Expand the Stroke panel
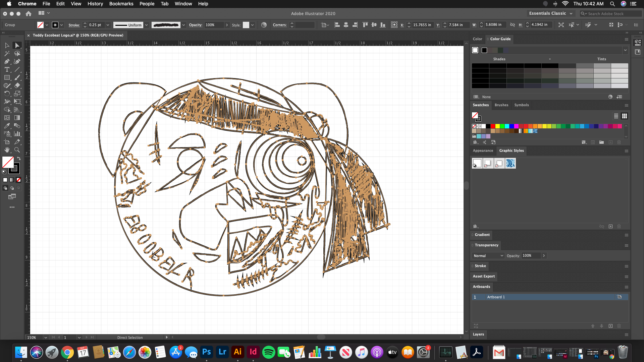This screenshot has width=644, height=362. (480, 266)
